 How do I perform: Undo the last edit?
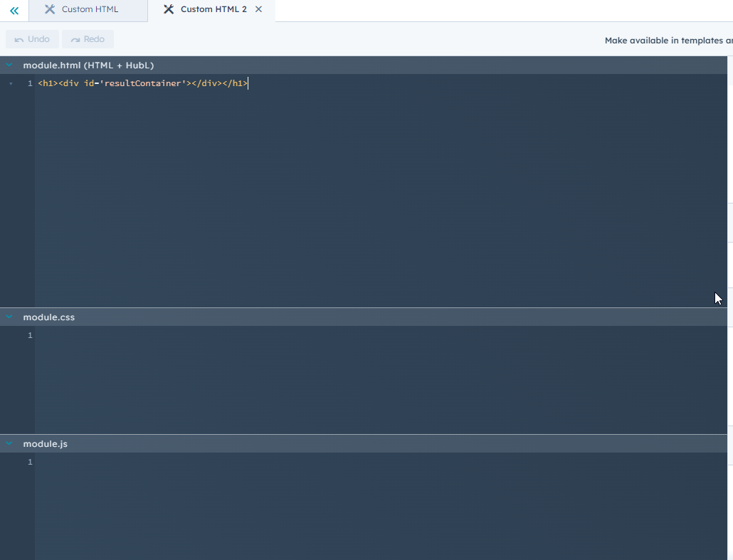coord(32,38)
